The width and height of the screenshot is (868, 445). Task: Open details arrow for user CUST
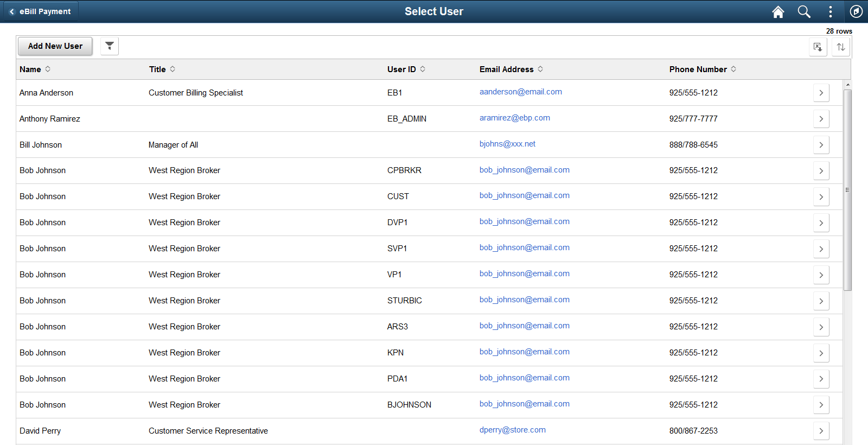(x=821, y=197)
